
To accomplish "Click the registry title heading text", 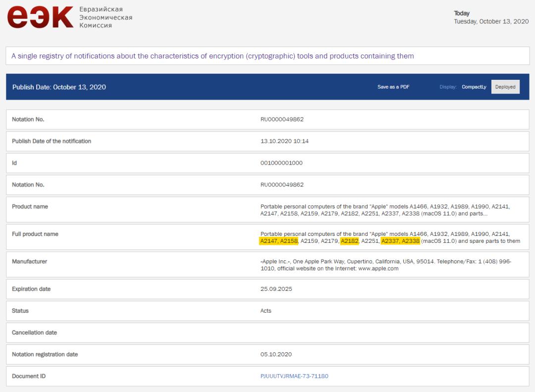I will 213,56.
